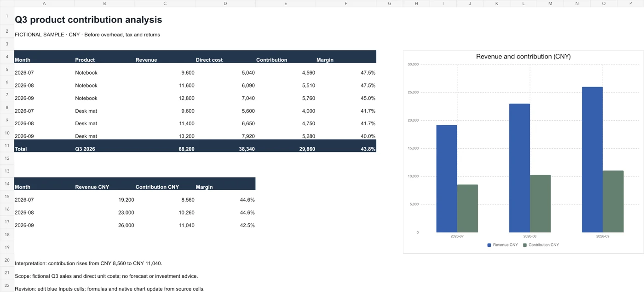Click the 2026-09 blue revenue bar
Image resolution: width=644 pixels, height=292 pixels.
tap(592, 160)
